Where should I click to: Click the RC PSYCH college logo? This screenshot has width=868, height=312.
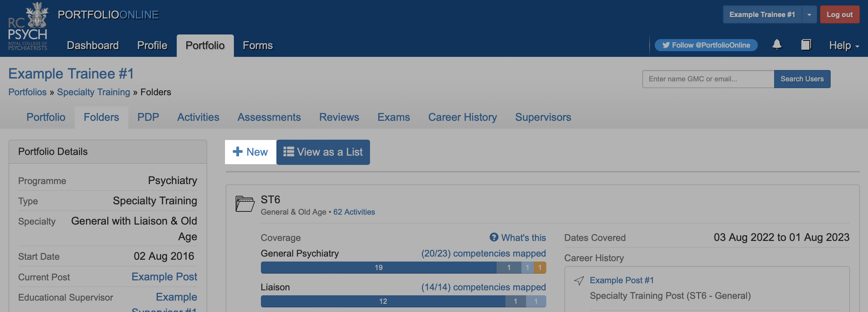tap(28, 27)
